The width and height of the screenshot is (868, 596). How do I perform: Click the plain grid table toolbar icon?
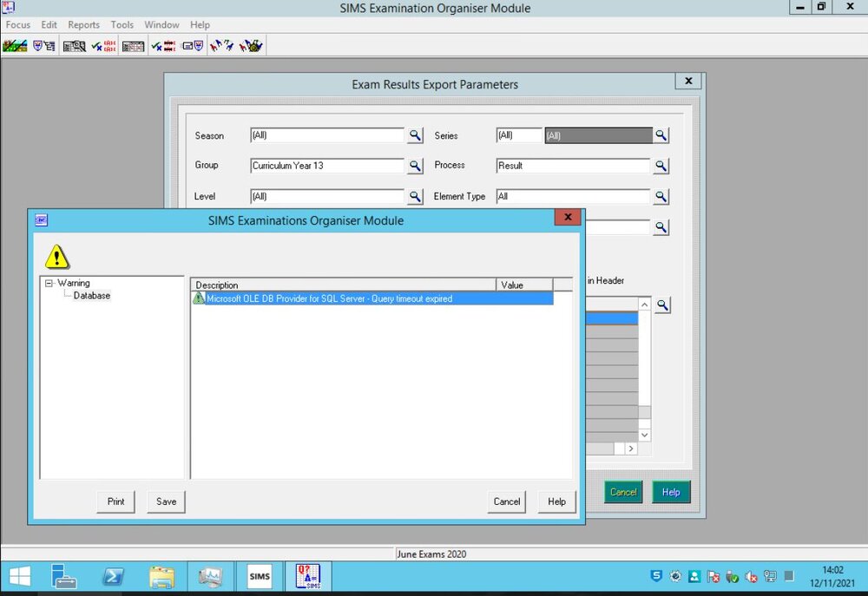[133, 46]
